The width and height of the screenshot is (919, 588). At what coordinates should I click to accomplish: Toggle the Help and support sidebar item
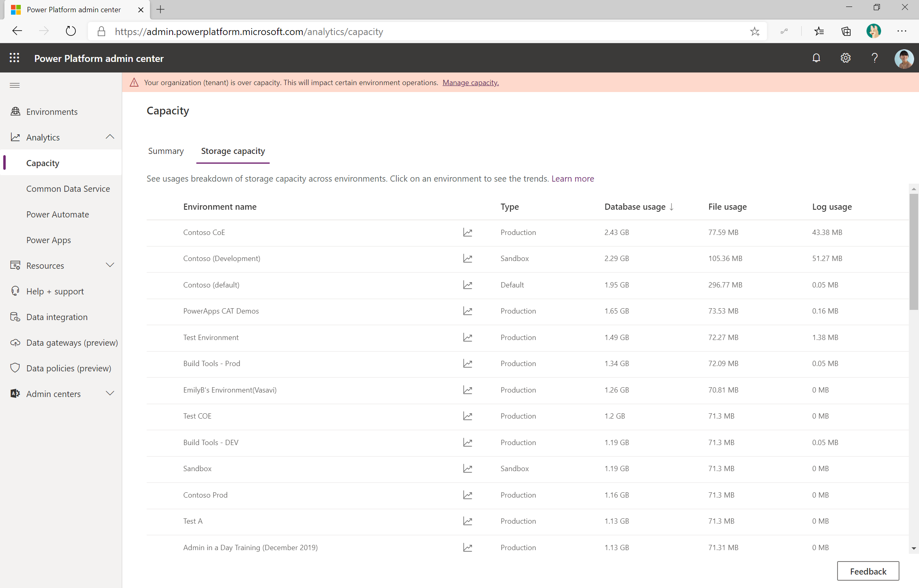(x=54, y=291)
